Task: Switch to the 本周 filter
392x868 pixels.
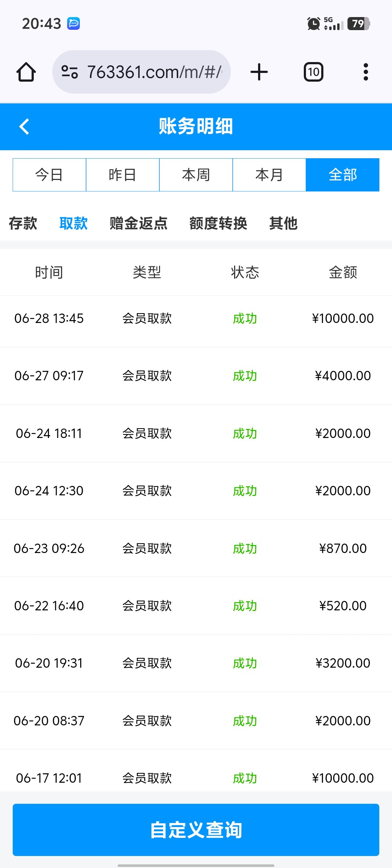Action: pos(196,175)
